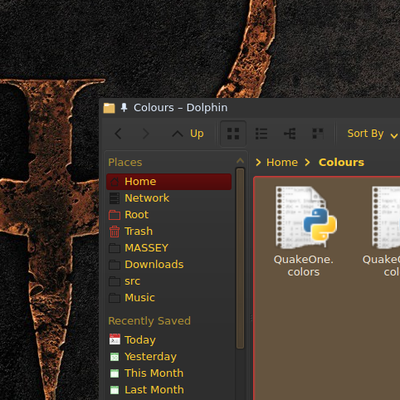Expand the chevron before Home in the breadcrumb
The width and height of the screenshot is (400, 400).
(258, 162)
